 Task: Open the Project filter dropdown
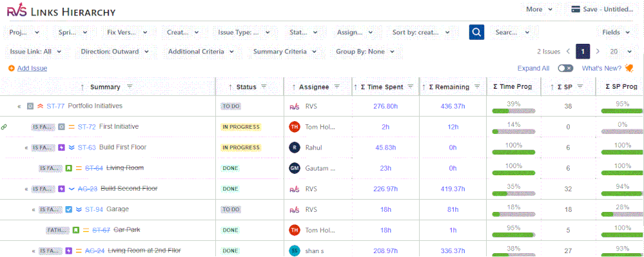tap(24, 32)
